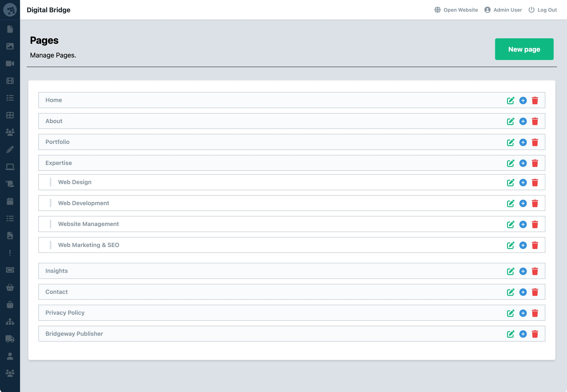Open Website from the top bar

click(x=456, y=10)
